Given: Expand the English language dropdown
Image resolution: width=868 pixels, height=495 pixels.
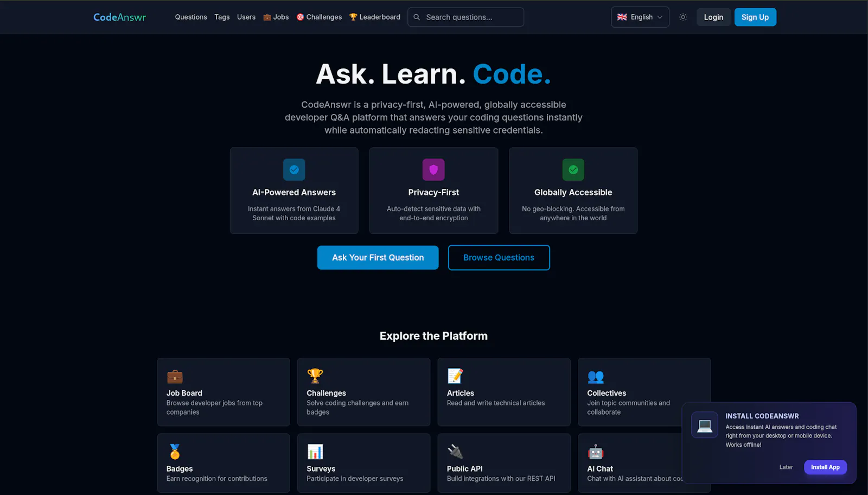Looking at the screenshot, I should [x=640, y=17].
